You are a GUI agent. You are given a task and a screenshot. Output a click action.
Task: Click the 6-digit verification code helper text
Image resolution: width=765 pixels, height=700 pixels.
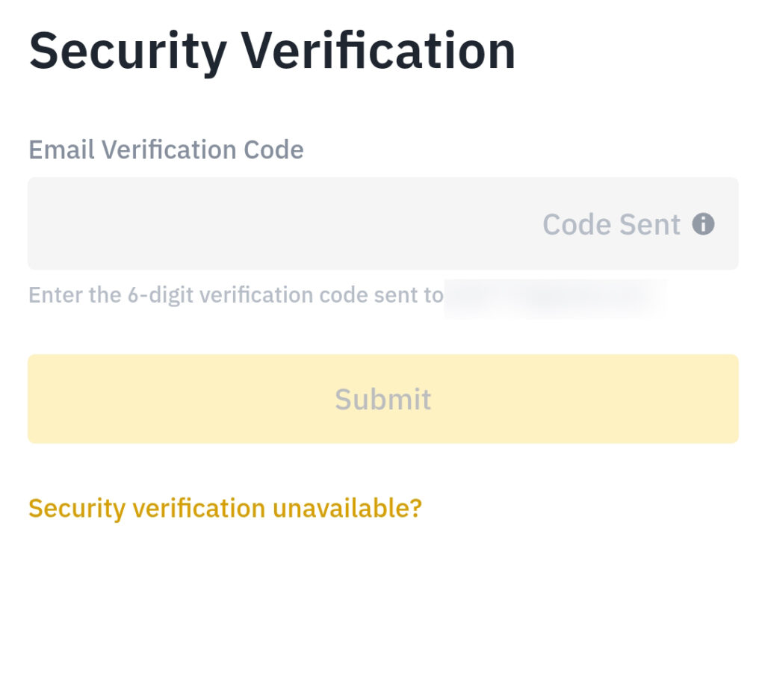(x=235, y=295)
